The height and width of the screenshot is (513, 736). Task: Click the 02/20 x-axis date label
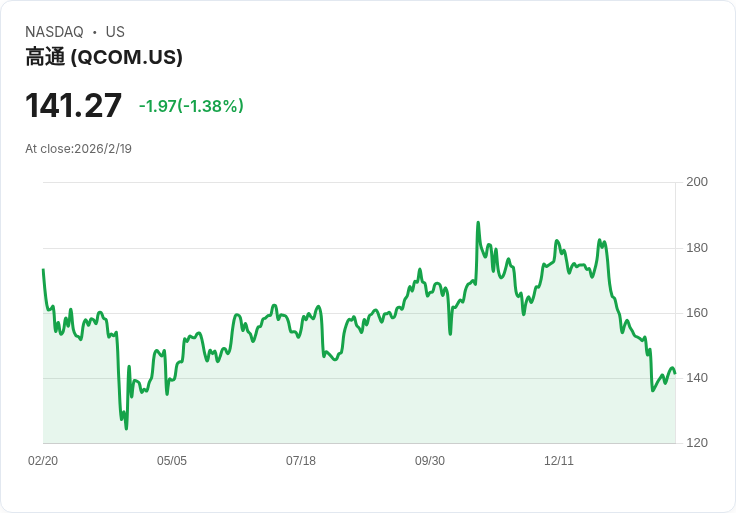[43, 460]
